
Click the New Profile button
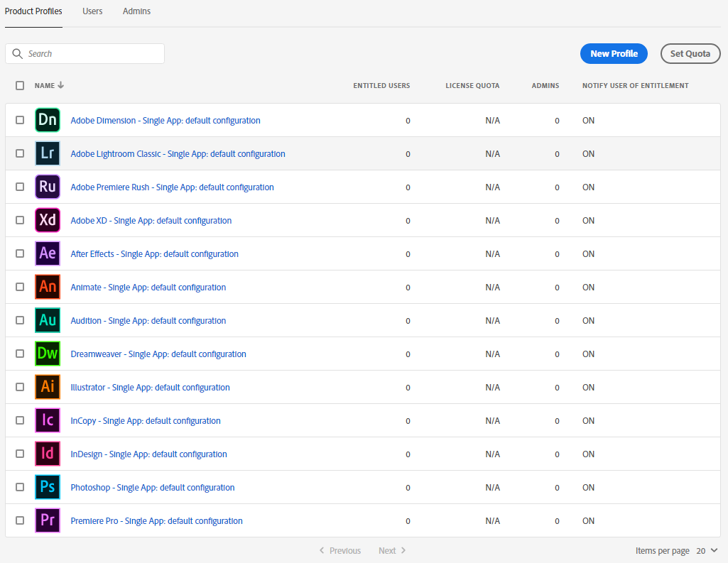tap(614, 54)
